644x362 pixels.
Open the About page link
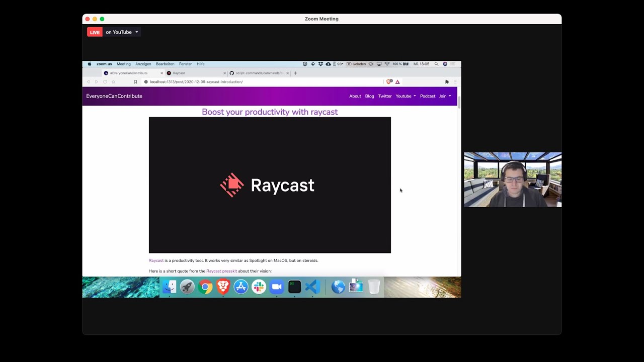tap(355, 96)
